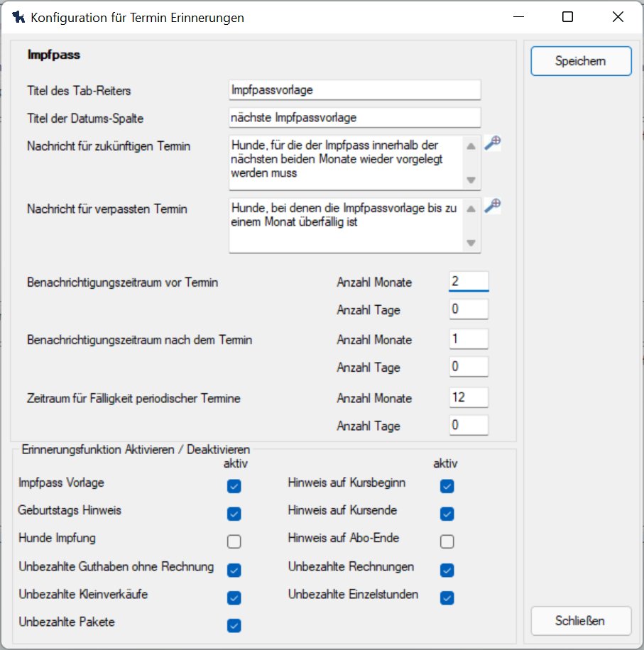This screenshot has width=644, height=650.
Task: Click the app icon in title bar
Action: point(18,18)
